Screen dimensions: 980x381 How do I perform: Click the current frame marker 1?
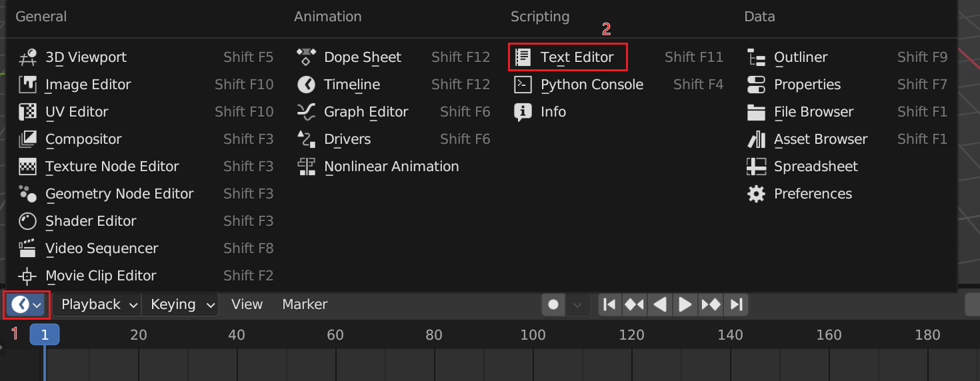(45, 335)
